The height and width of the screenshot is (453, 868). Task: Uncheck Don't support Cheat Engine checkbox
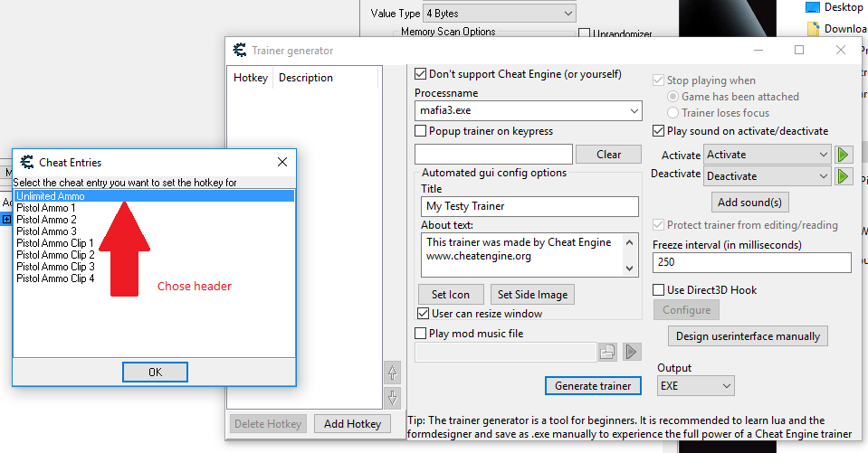coord(421,74)
